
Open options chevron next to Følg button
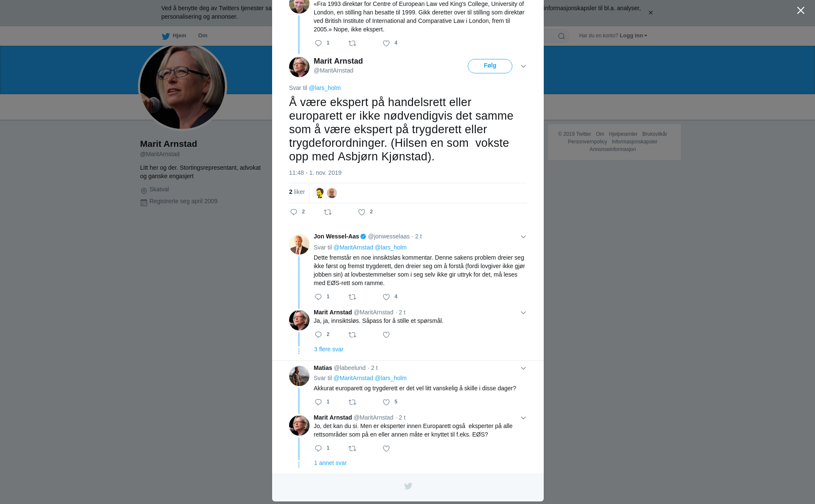523,66
